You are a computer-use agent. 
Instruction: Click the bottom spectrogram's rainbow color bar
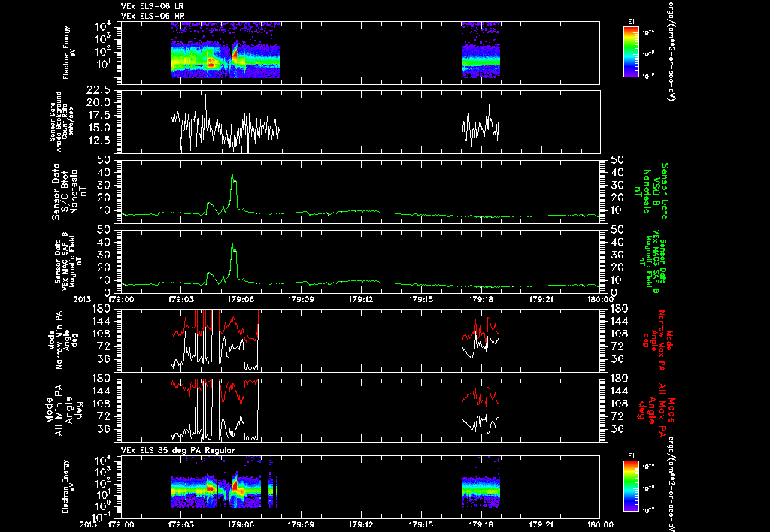(631, 486)
